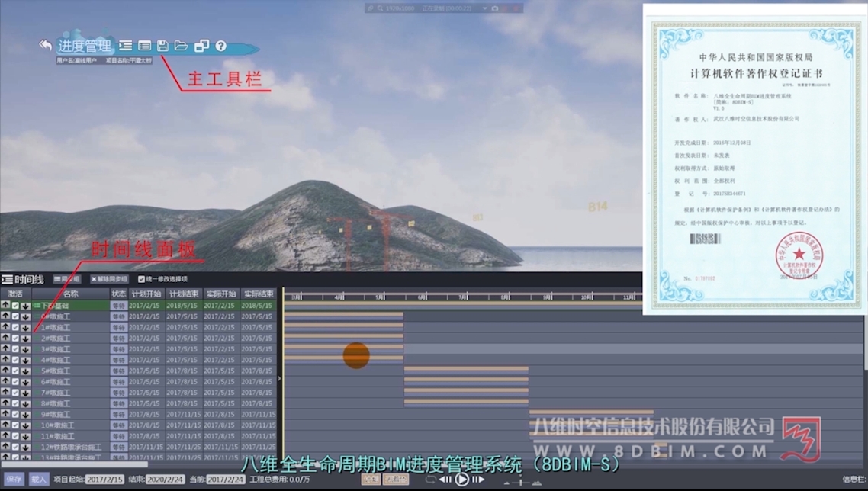This screenshot has width=868, height=491.
Task: Uncheck the activation box for 5#墩施工
Action: pos(15,371)
